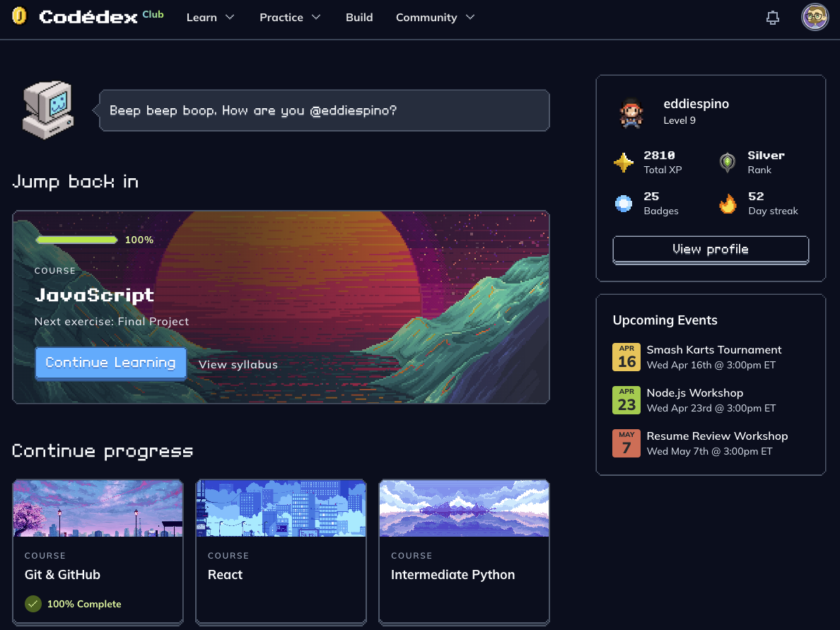Screen dimensions: 840x630
Task: Click the View profile button
Action: point(711,250)
